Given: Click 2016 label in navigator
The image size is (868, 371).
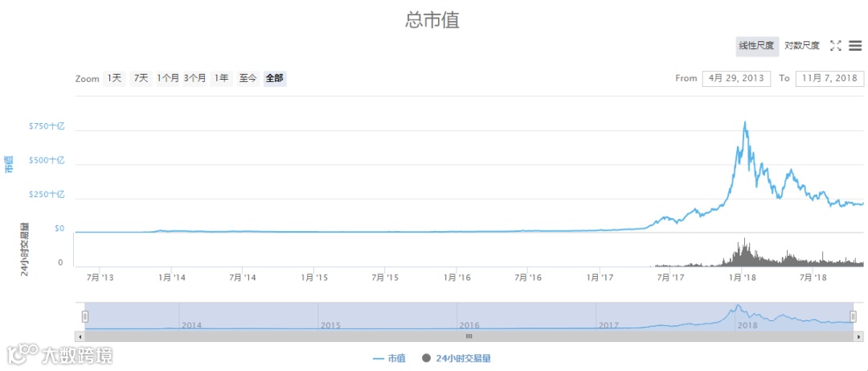Looking at the screenshot, I should [x=469, y=325].
